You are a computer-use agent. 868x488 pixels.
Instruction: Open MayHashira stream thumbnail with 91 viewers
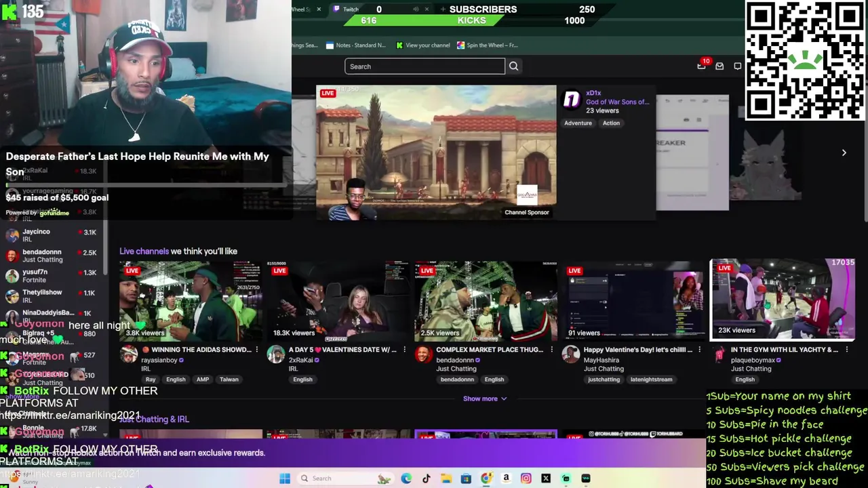[x=633, y=302]
